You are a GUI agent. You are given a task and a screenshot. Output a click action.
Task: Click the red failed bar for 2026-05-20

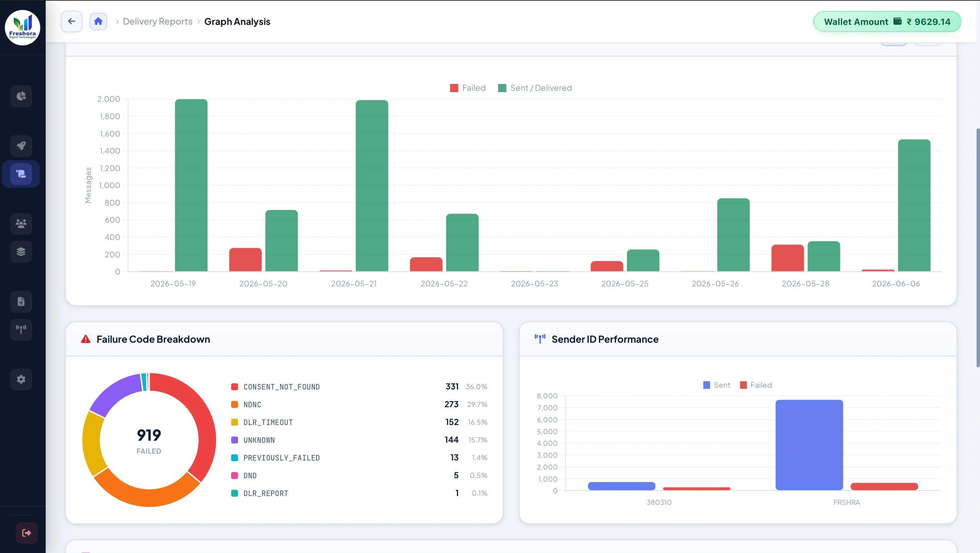(x=246, y=260)
